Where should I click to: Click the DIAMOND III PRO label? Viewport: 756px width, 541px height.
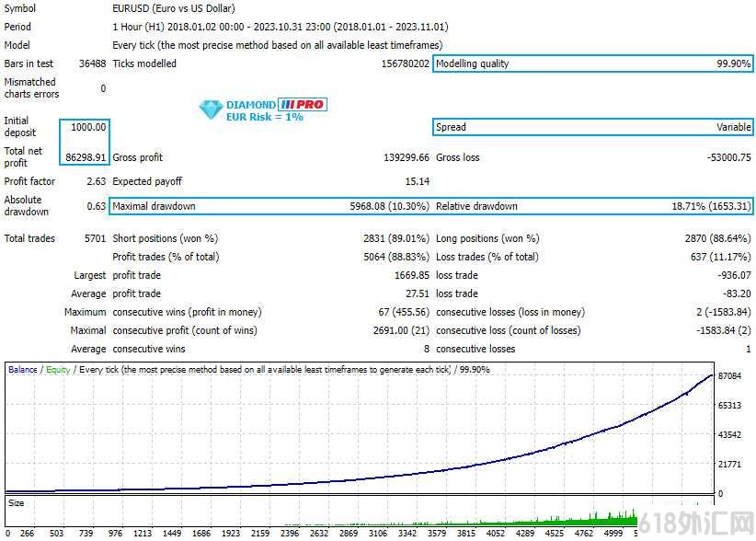tap(277, 104)
